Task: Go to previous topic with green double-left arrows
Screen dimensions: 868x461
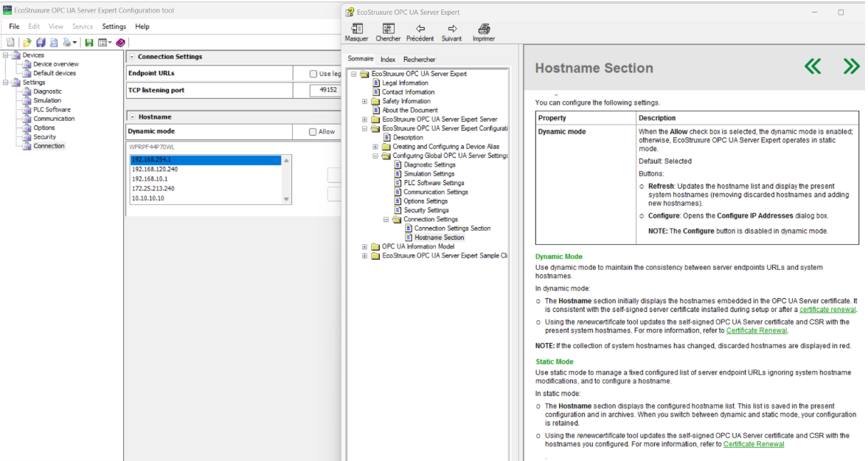Action: pos(813,67)
